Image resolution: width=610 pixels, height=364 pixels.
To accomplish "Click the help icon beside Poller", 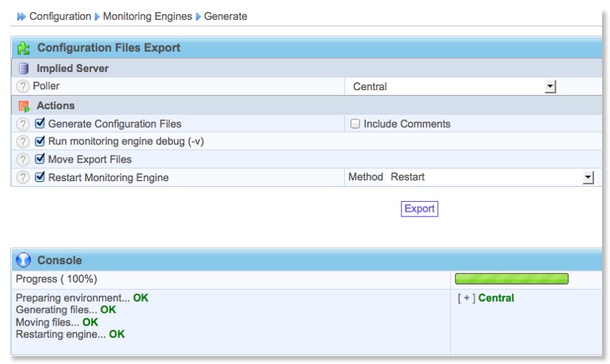I will coord(23,86).
